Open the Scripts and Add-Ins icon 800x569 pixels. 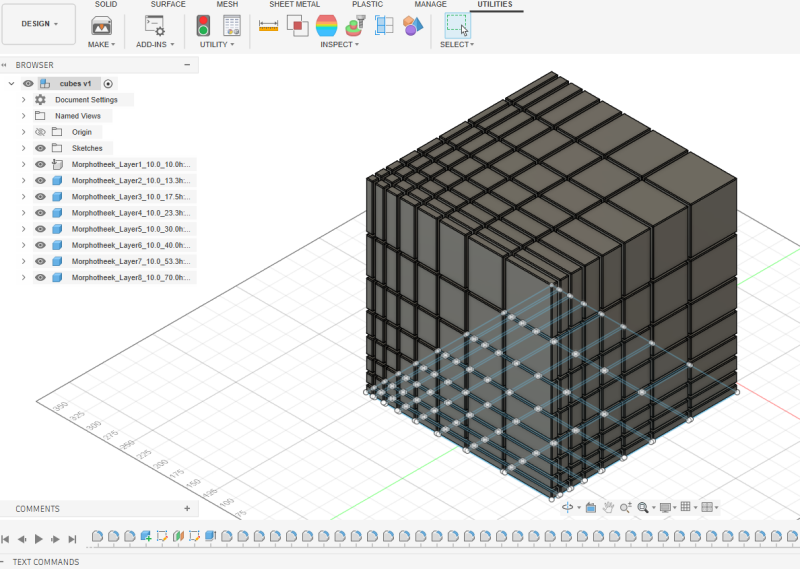tap(155, 26)
